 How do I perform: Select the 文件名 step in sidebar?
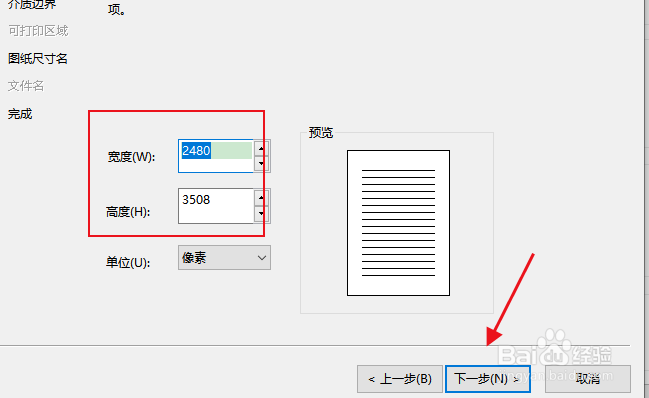[26, 86]
